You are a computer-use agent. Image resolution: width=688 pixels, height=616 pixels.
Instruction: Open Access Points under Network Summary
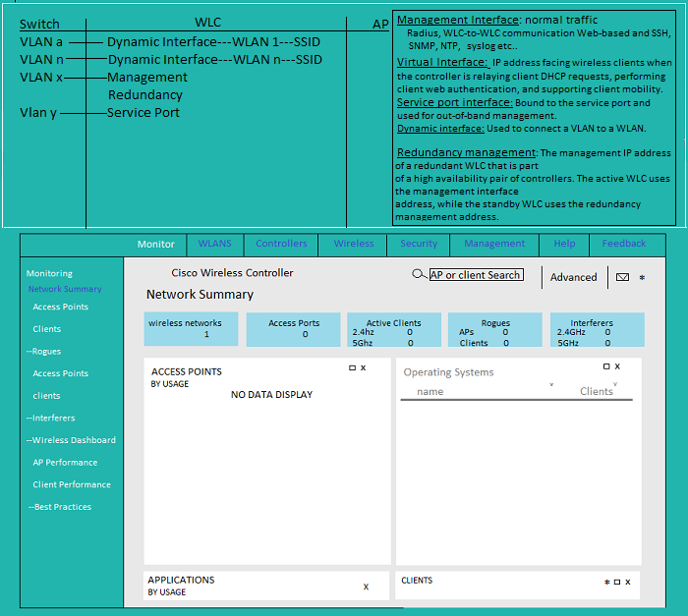click(x=61, y=307)
